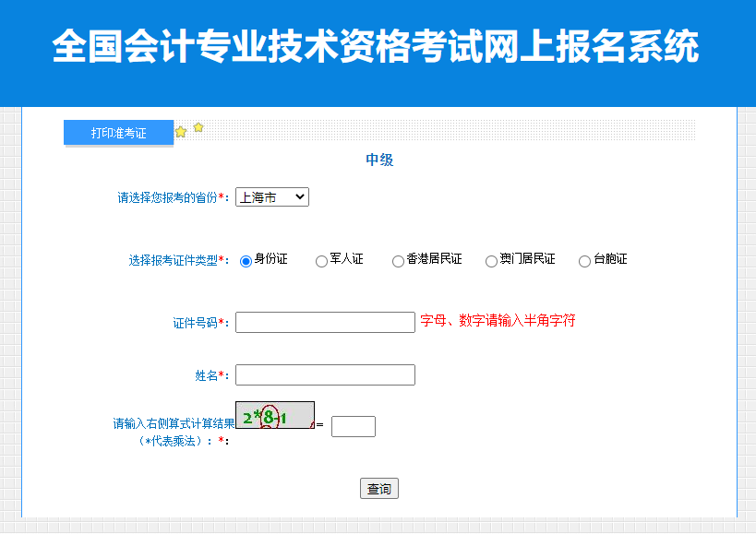Click the equals sign next to captcha
Viewport: 756px width, 534px height.
coord(322,426)
